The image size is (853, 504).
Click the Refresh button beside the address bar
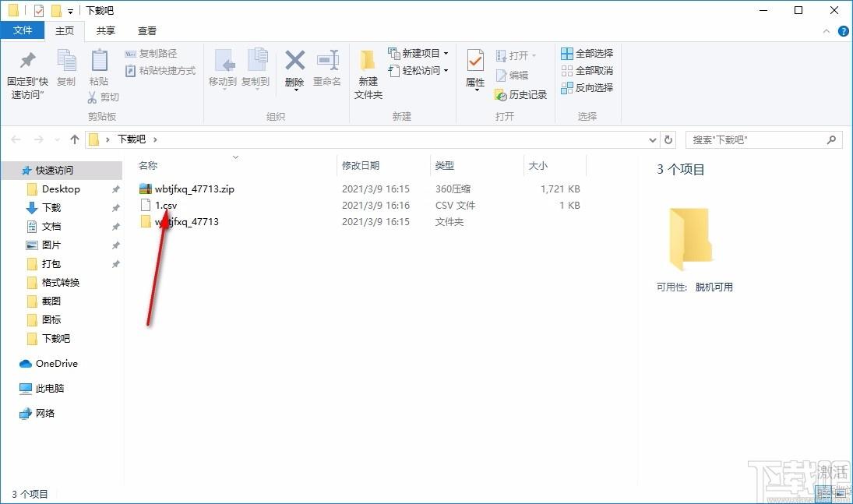[x=668, y=140]
